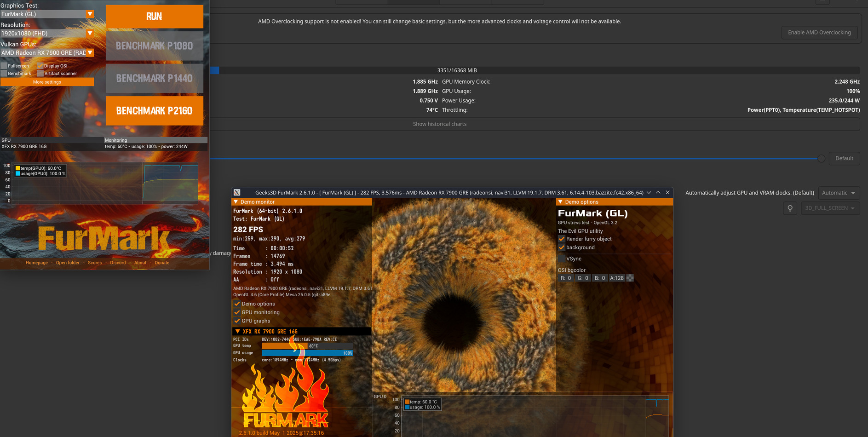Click the A:128 alpha value field

pos(617,278)
